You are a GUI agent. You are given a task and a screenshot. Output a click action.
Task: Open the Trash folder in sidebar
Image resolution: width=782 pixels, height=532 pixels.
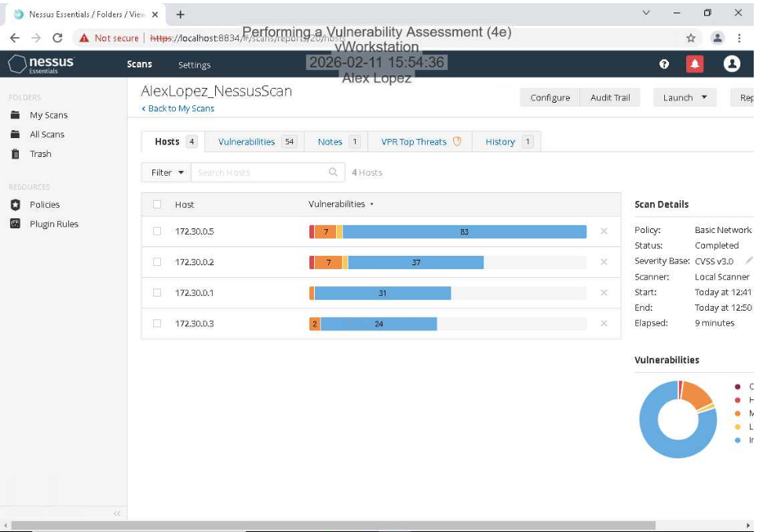[40, 154]
